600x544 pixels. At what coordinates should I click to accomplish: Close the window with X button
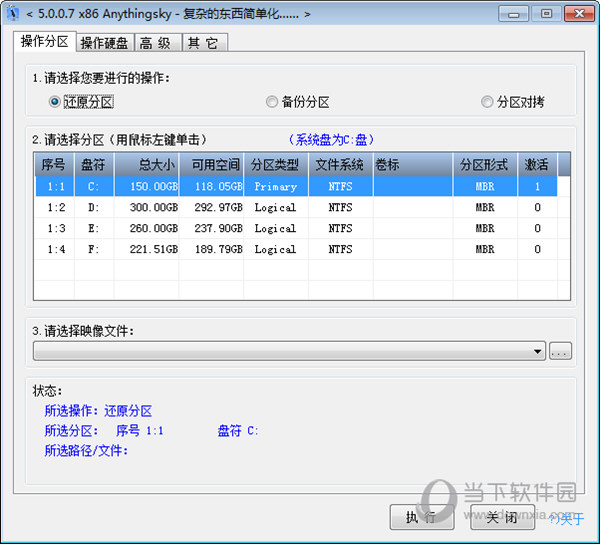tap(579, 14)
